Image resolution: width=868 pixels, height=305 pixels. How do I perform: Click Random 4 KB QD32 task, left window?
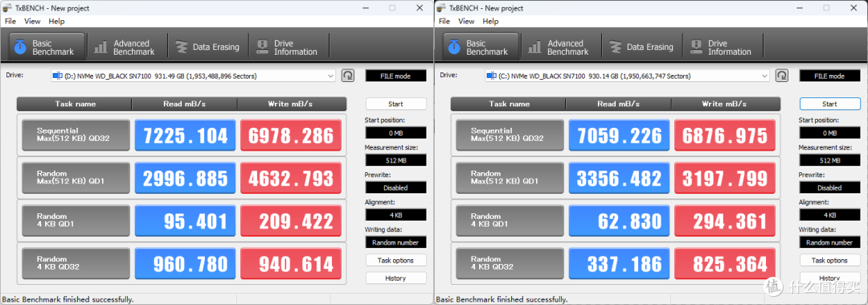(76, 263)
